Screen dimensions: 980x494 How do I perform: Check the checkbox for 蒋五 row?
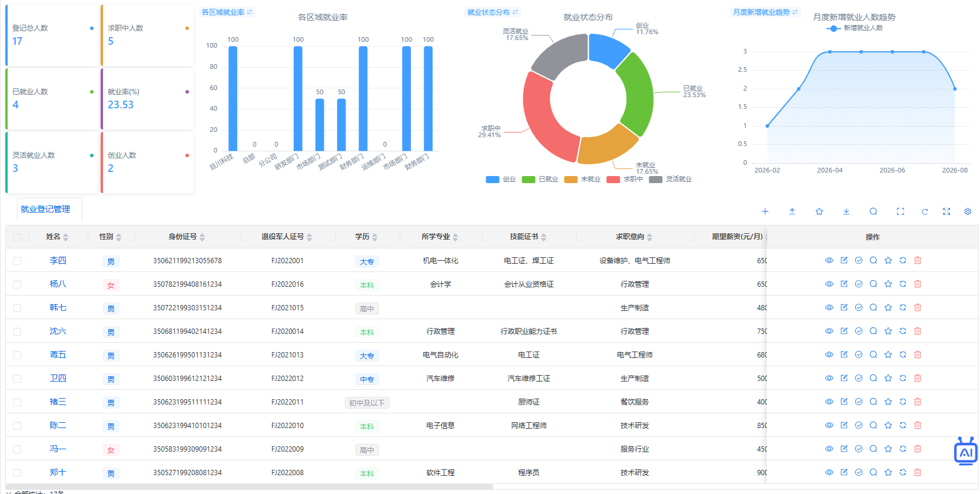click(x=17, y=355)
